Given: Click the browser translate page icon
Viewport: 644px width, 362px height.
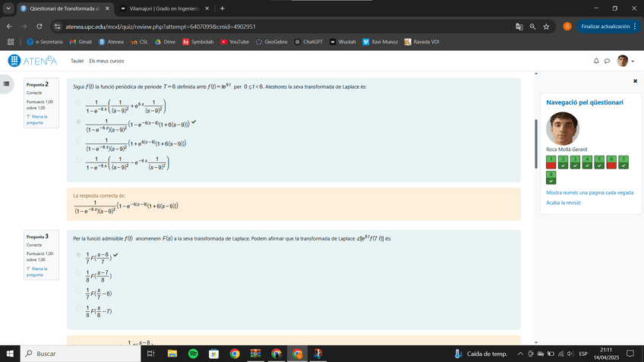Looking at the screenshot, I should point(519,27).
